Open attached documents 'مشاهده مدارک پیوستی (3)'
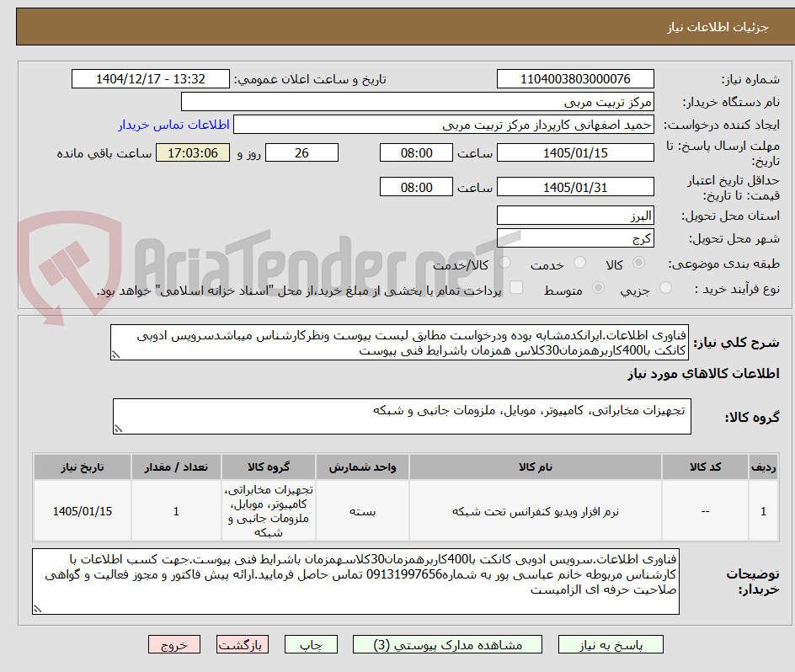This screenshot has height=672, width=795. coord(447,644)
